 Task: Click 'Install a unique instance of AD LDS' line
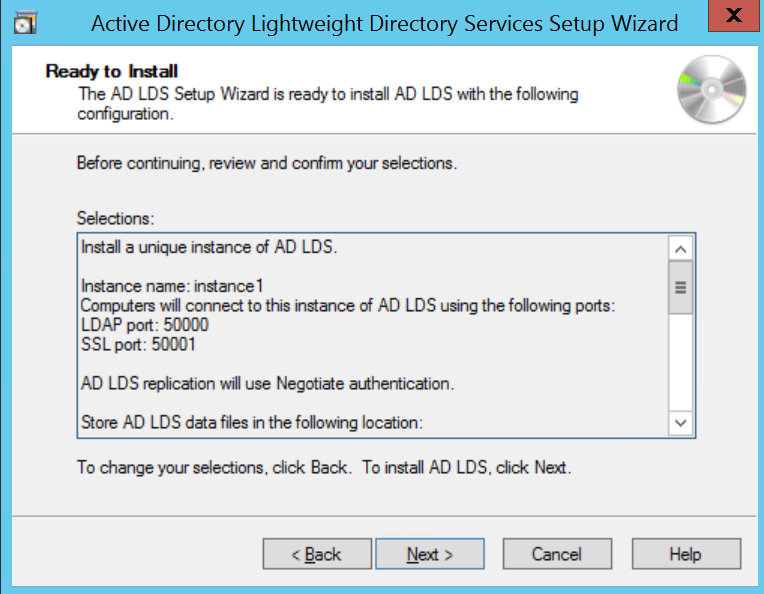[x=208, y=247]
